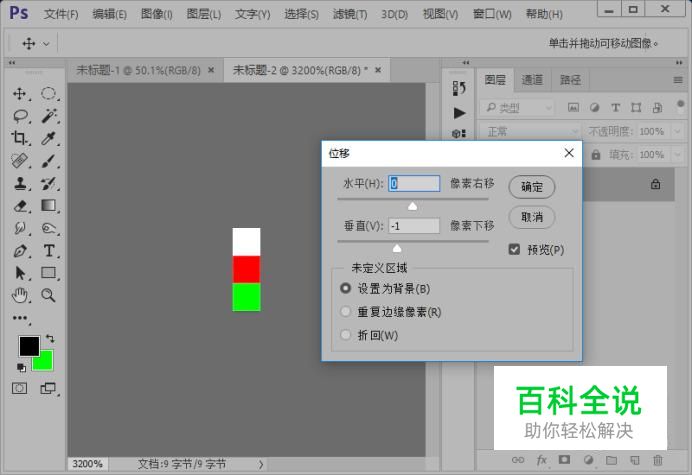Click the 确定 OK button

(x=532, y=187)
